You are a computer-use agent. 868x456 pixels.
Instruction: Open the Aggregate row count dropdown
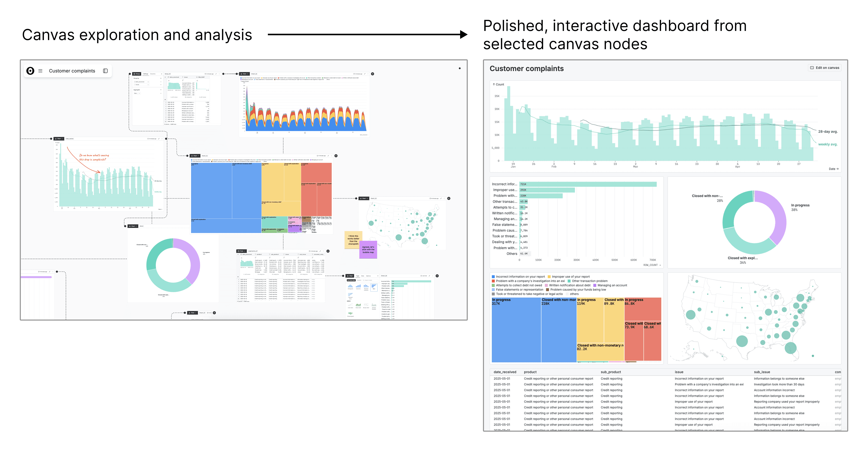point(140,93)
